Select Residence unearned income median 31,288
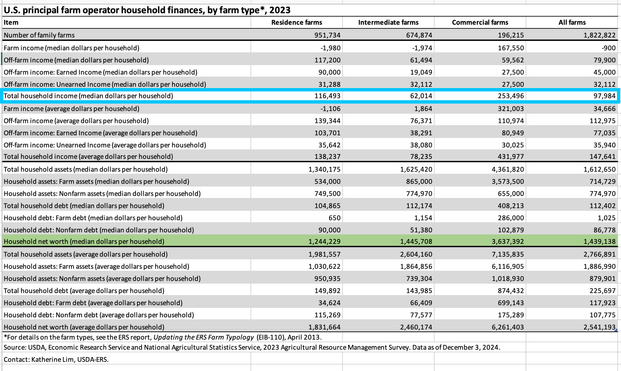This screenshot has width=621, height=371. (330, 84)
